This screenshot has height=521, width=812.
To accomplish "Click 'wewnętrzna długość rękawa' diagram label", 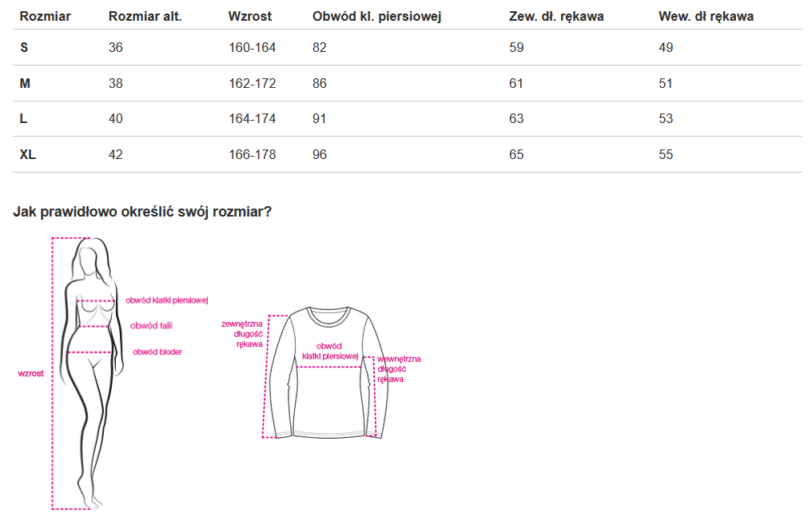I will click(x=399, y=368).
